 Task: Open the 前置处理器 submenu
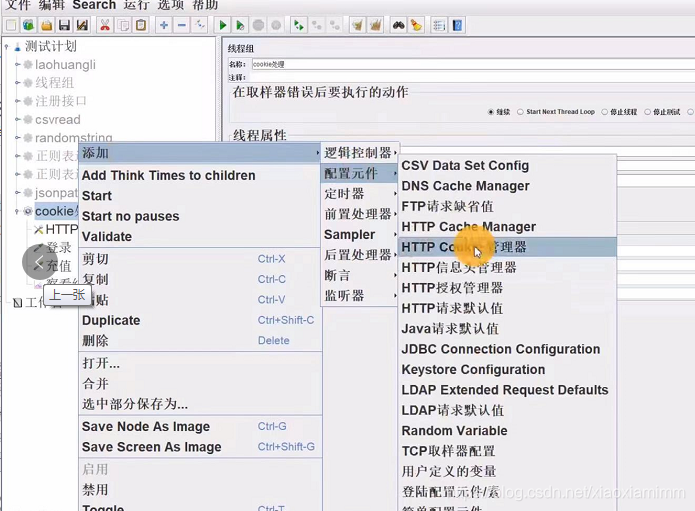click(x=359, y=214)
